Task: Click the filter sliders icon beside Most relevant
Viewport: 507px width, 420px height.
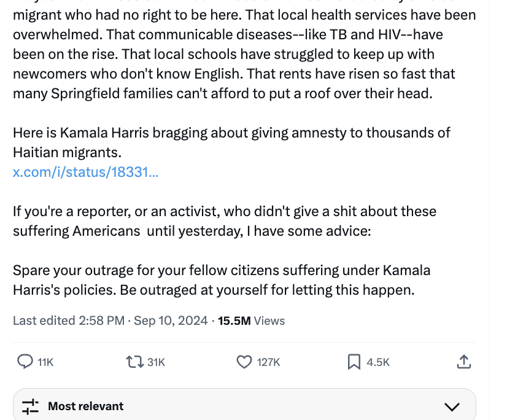Action: 30,406
